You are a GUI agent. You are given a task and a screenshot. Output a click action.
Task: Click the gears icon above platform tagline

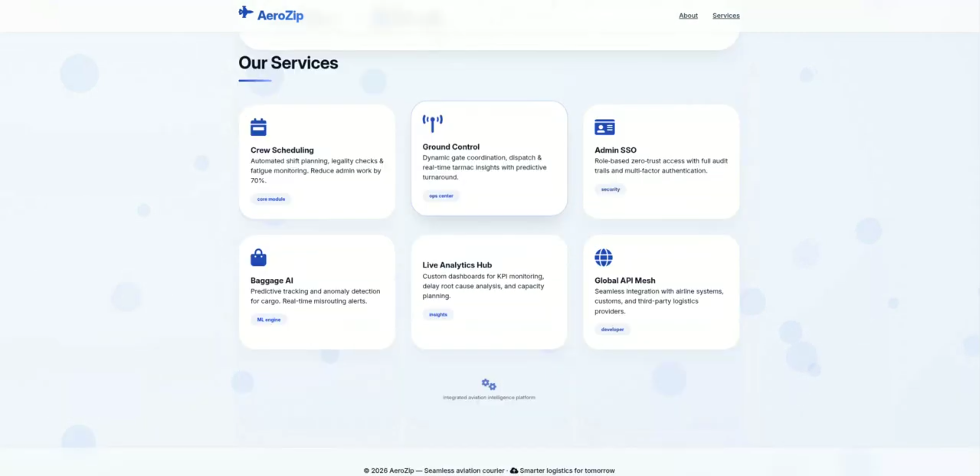click(x=489, y=384)
